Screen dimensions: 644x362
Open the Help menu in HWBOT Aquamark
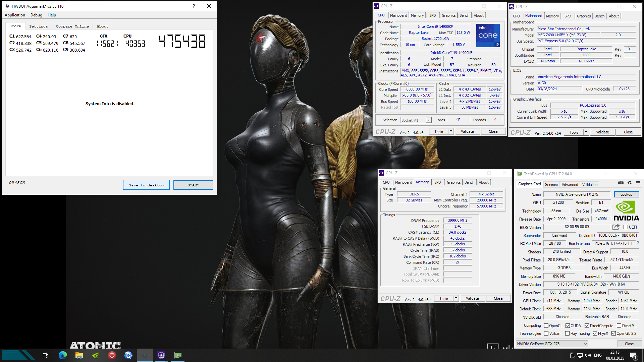click(x=52, y=15)
